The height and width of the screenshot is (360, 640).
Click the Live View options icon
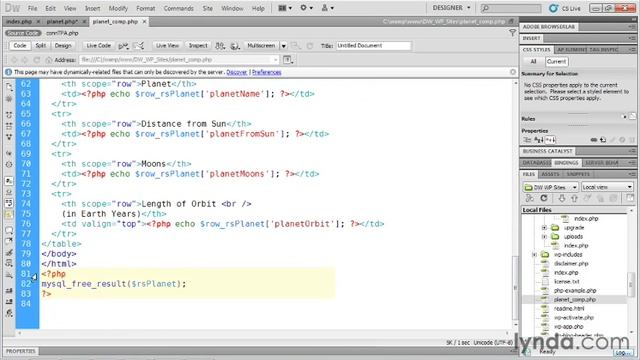pos(287,60)
